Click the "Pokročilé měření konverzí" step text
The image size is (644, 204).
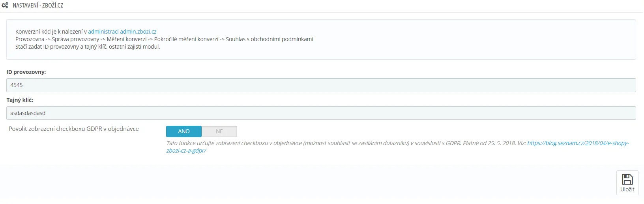[x=186, y=39]
